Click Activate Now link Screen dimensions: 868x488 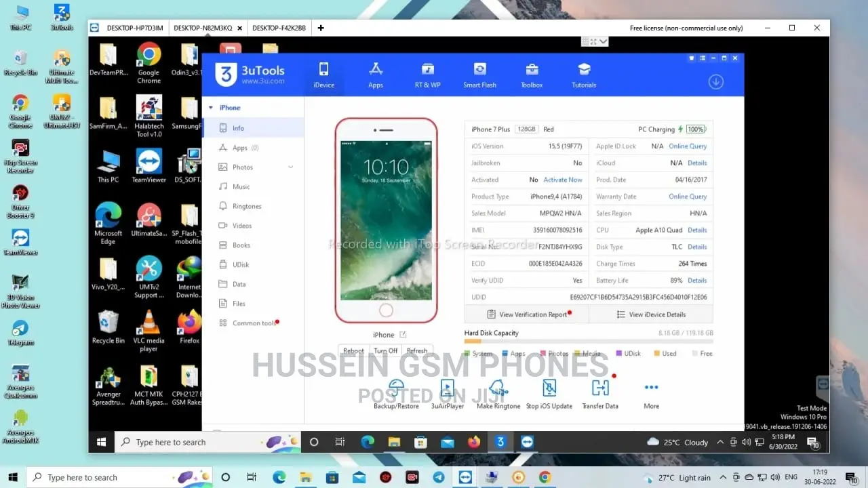(563, 180)
